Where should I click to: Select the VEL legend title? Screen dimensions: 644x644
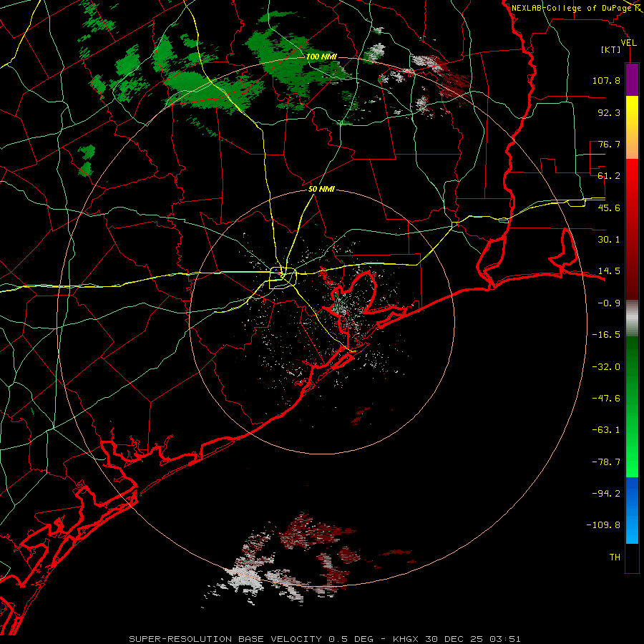tap(628, 43)
